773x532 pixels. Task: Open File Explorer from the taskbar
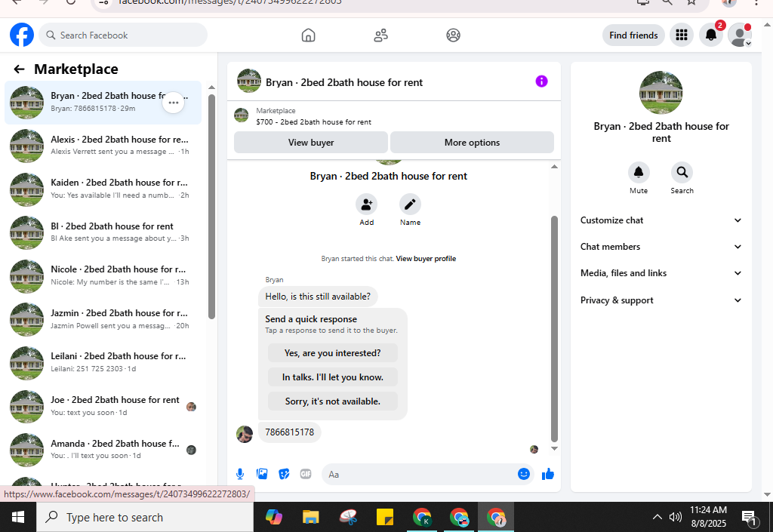pyautogui.click(x=310, y=517)
